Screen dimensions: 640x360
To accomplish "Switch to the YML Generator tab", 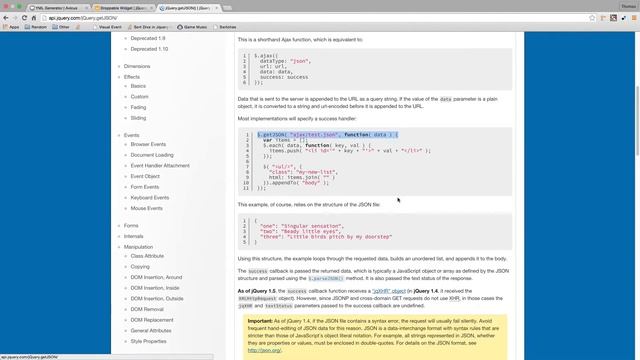I will pyautogui.click(x=57, y=8).
